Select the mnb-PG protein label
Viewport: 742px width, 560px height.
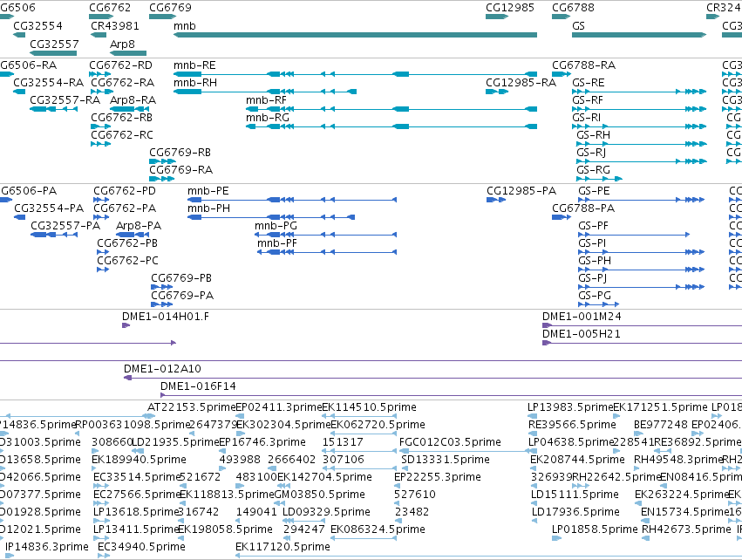(x=276, y=226)
